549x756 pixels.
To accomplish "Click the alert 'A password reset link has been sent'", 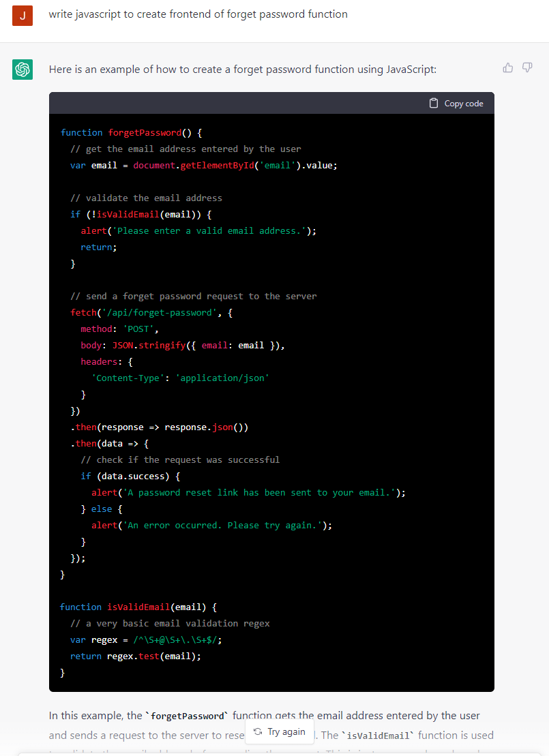I will pos(248,493).
